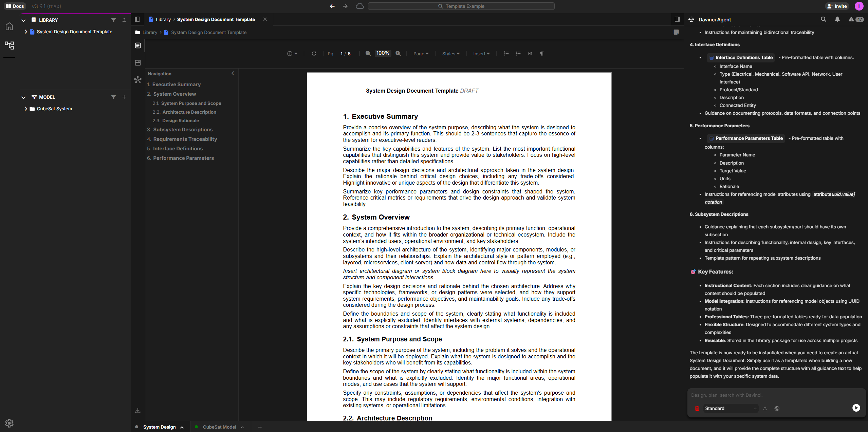The width and height of the screenshot is (868, 432).
Task: Open search in the Davinci Agent panel
Action: (x=824, y=19)
